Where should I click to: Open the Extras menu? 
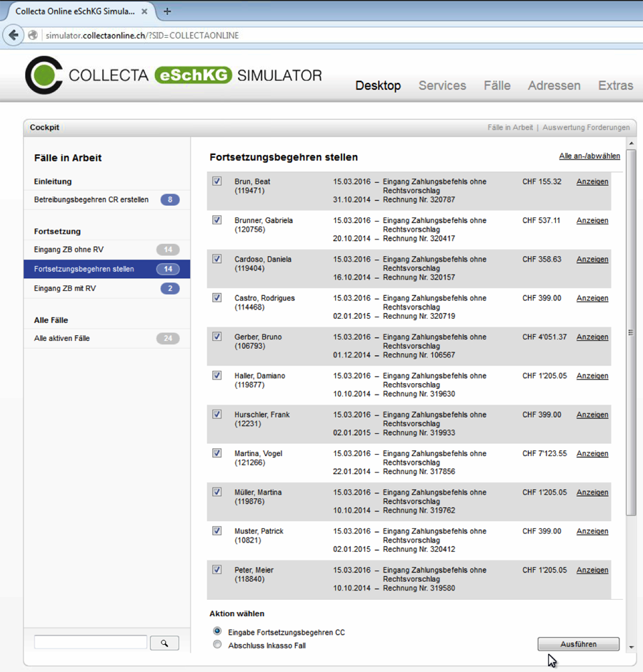click(x=616, y=85)
